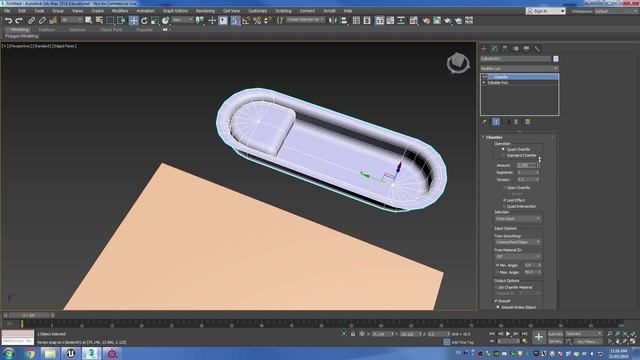Select the Select and Link tool
This screenshot has height=360, width=640.
click(31, 20)
